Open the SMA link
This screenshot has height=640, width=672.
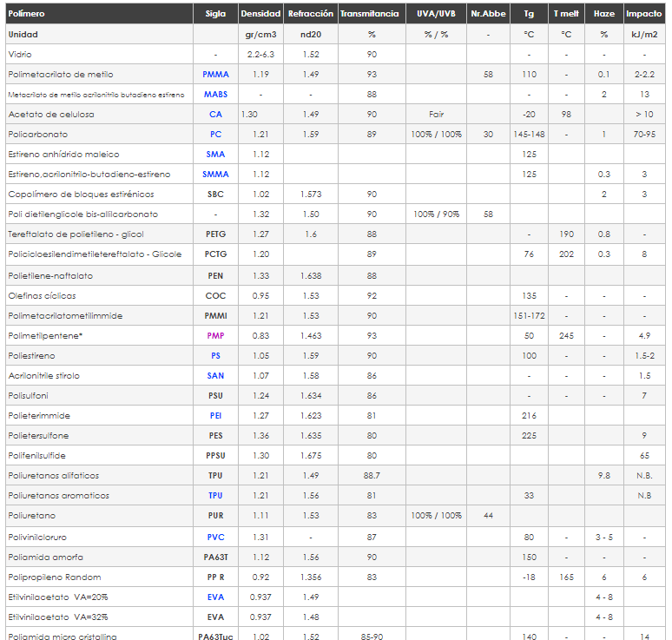click(215, 155)
